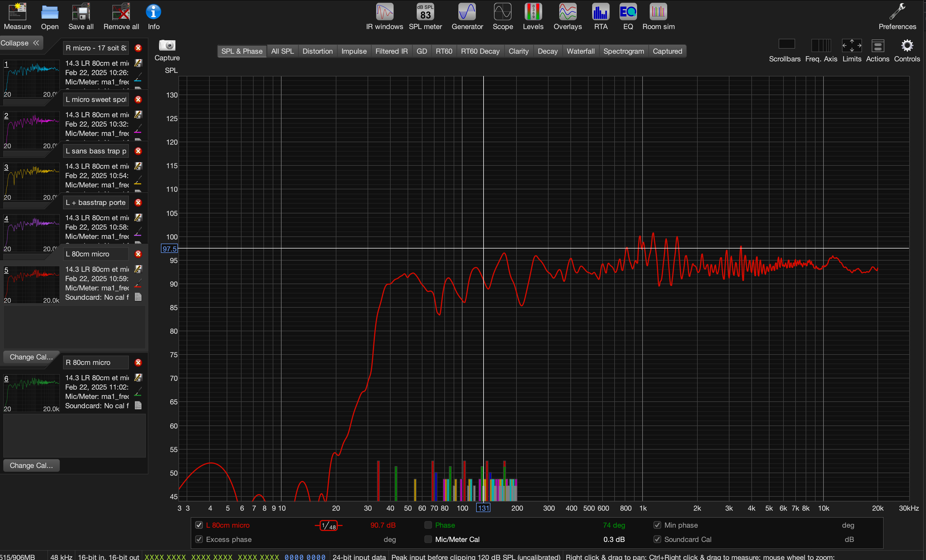Open the Impulse tab
The image size is (926, 560).
354,51
